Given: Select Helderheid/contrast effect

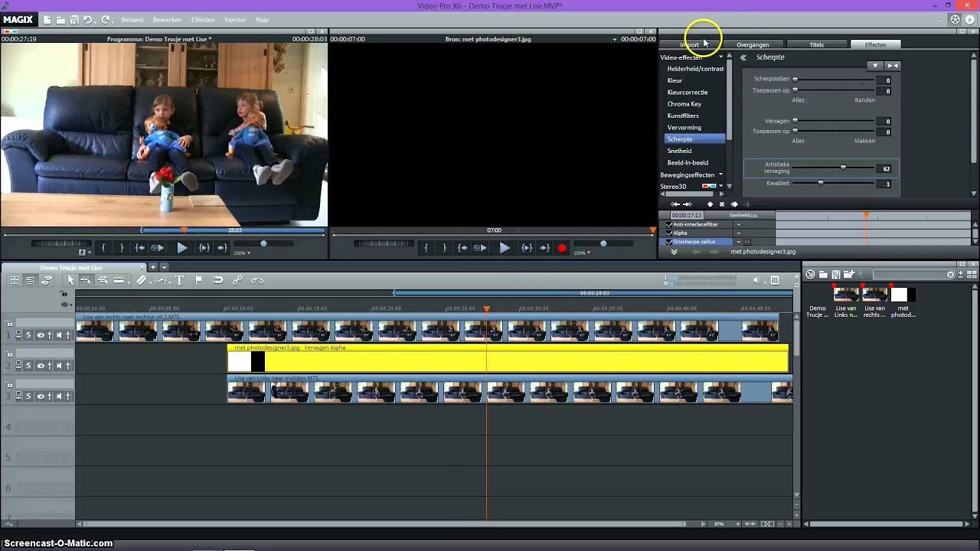Looking at the screenshot, I should pos(695,69).
